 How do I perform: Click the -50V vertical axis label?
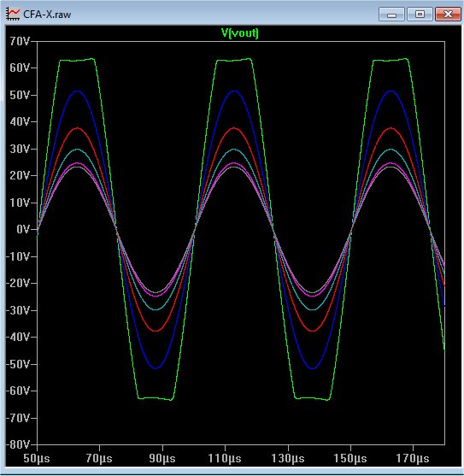coord(18,364)
